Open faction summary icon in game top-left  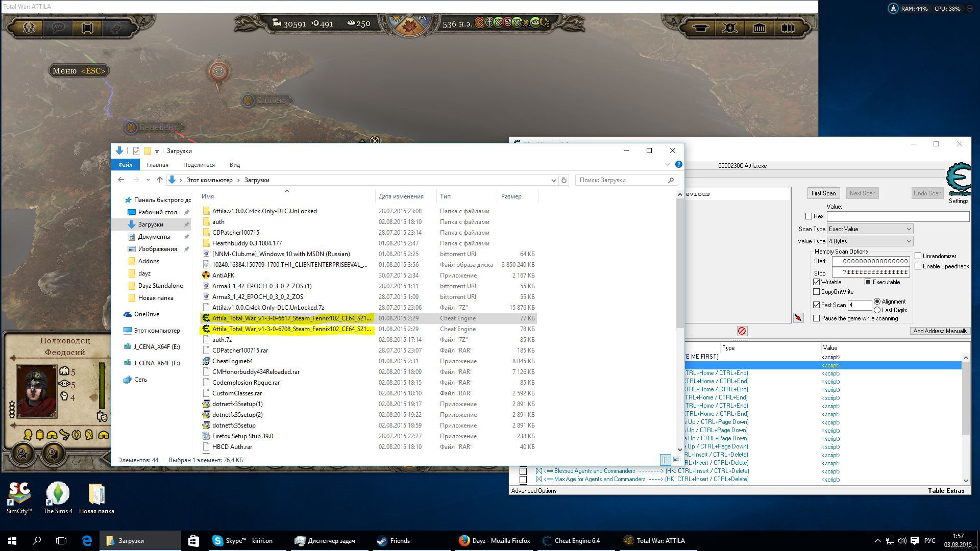point(29,27)
